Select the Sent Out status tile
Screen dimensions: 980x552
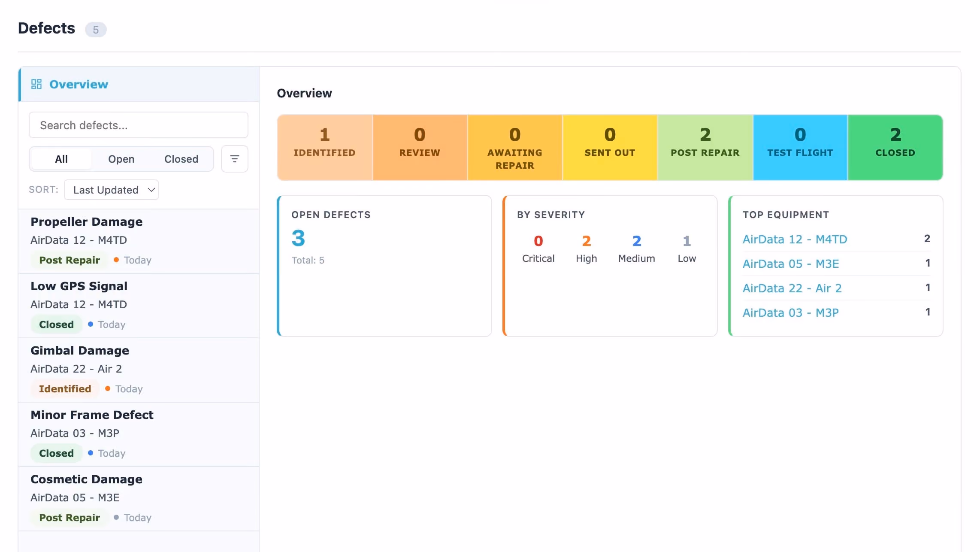tap(610, 147)
